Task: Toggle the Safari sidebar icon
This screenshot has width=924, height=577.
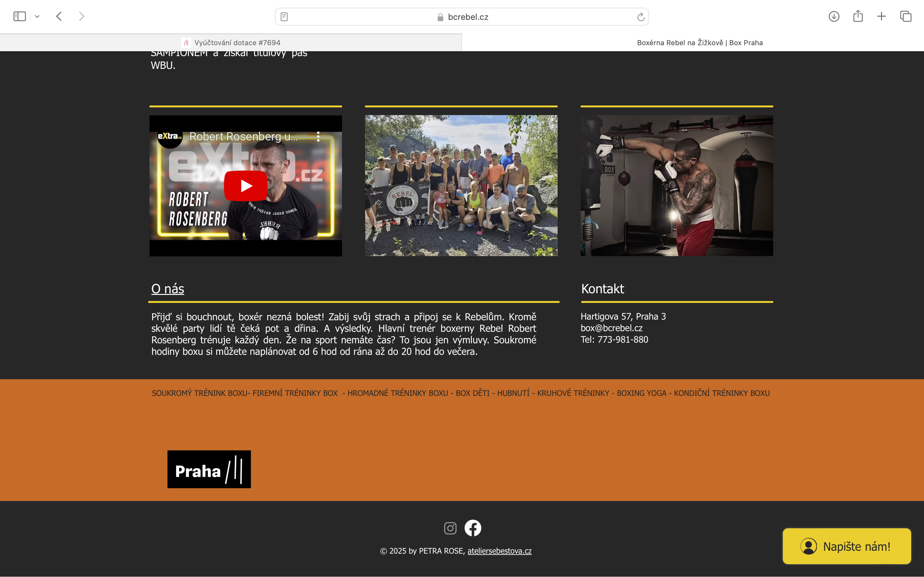Action: pyautogui.click(x=20, y=16)
